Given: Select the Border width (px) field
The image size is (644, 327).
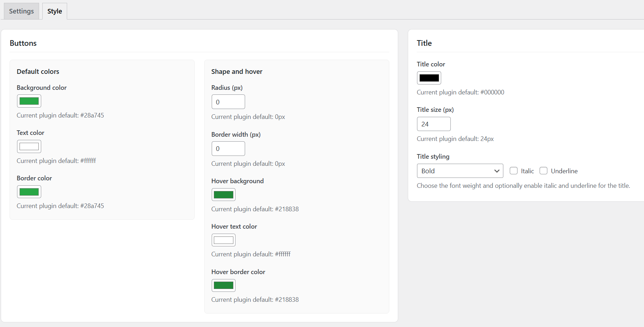Looking at the screenshot, I should click(x=228, y=148).
